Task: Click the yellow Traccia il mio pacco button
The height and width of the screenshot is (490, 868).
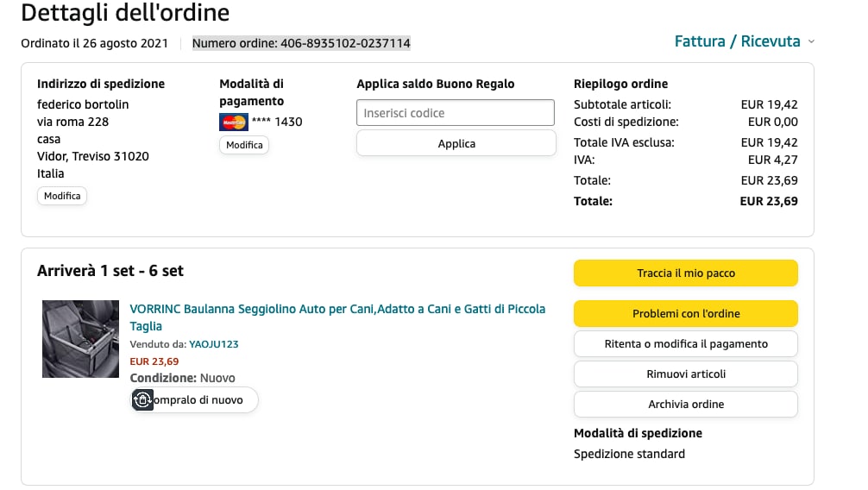Action: (685, 273)
